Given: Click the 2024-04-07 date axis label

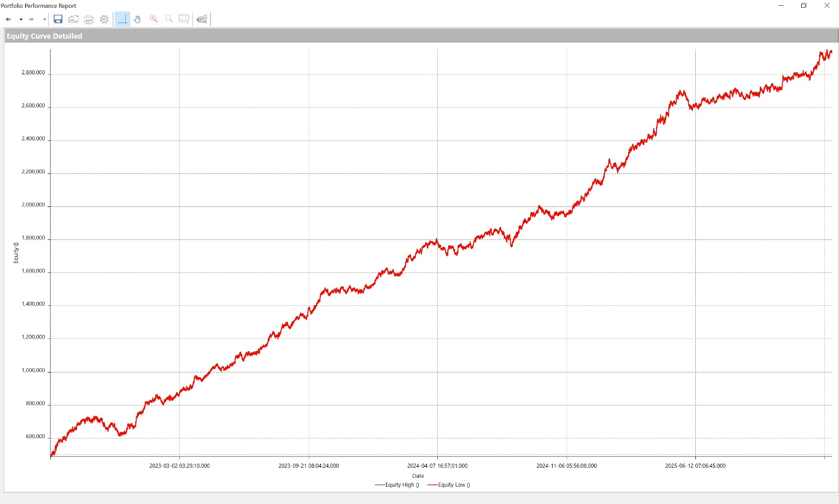Looking at the screenshot, I should (x=437, y=466).
